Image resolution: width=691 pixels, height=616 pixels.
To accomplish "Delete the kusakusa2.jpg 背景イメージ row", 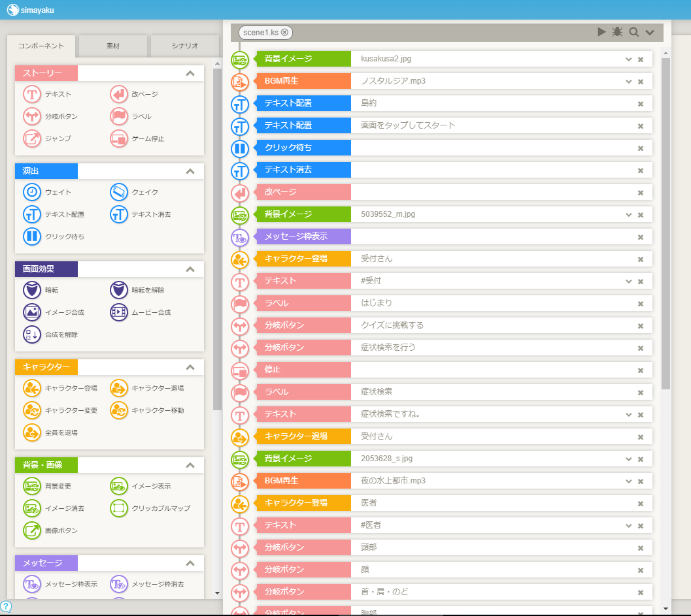I will tap(641, 59).
